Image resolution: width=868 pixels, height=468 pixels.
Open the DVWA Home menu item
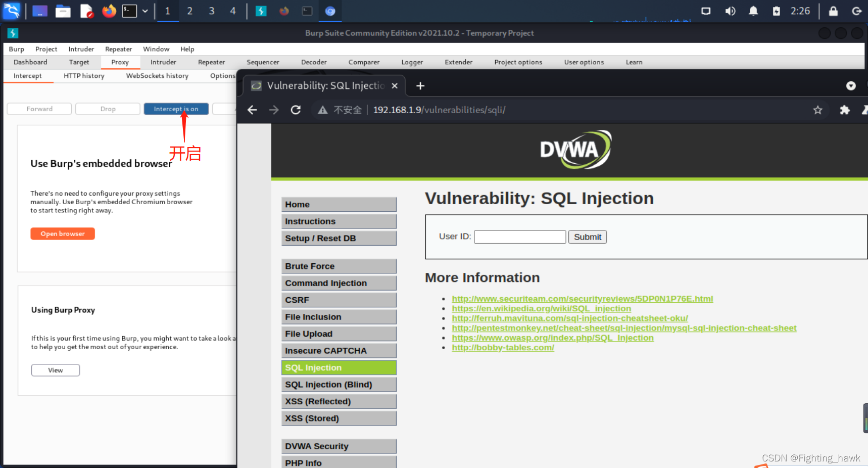pyautogui.click(x=339, y=205)
